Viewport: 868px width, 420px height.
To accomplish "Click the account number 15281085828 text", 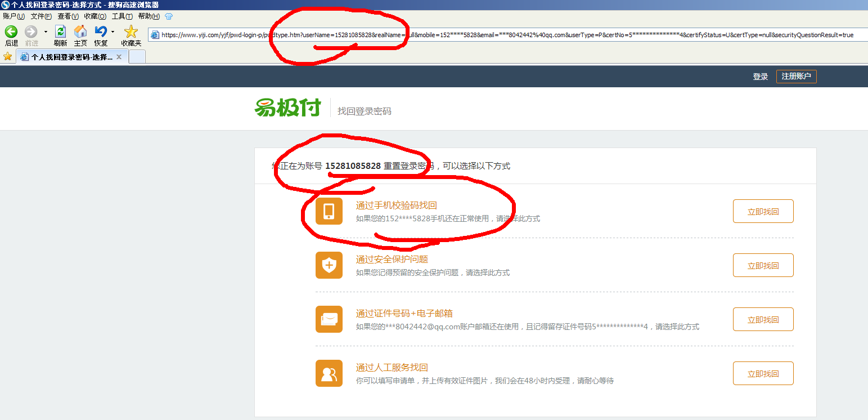I will [x=353, y=166].
